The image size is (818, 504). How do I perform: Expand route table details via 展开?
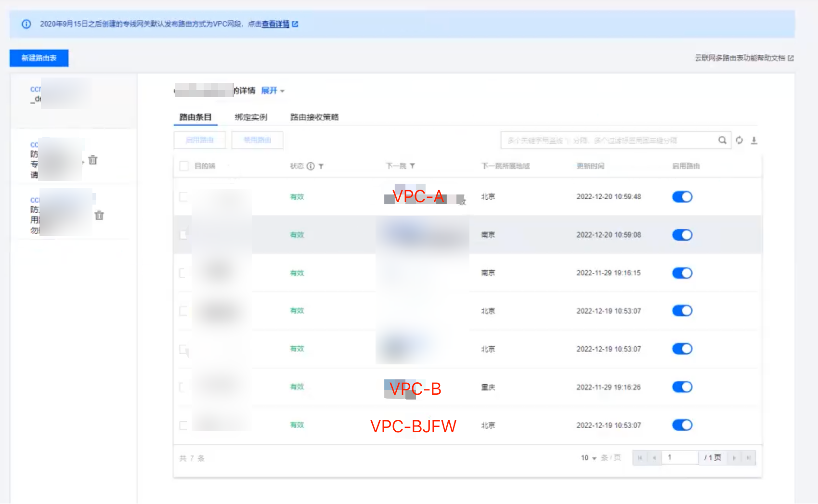[273, 90]
